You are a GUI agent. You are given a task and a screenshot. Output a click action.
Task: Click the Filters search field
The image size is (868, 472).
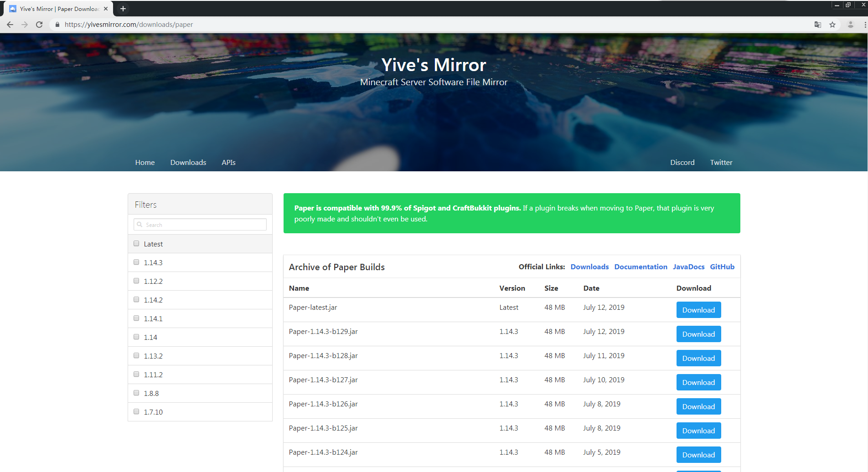[x=200, y=225]
